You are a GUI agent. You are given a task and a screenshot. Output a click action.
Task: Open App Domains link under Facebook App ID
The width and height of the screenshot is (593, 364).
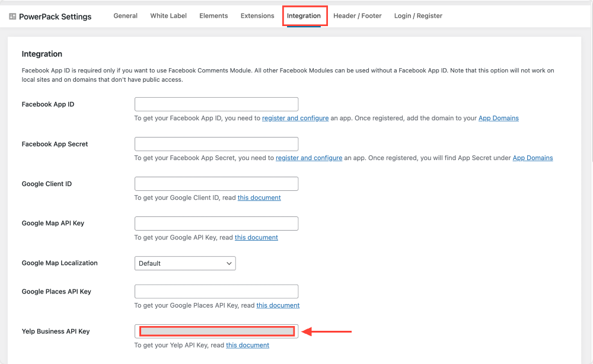(499, 119)
